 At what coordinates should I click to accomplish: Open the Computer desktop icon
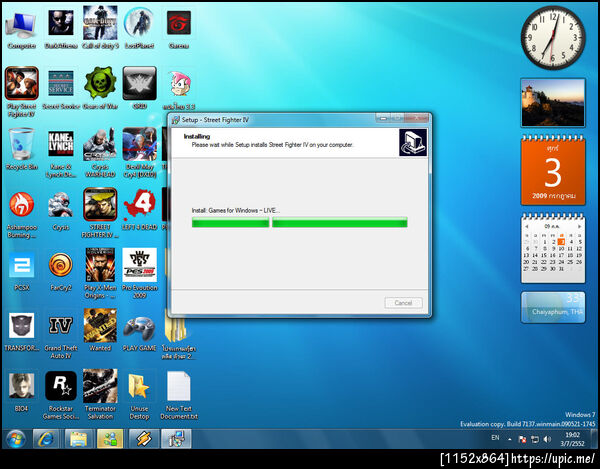click(21, 30)
